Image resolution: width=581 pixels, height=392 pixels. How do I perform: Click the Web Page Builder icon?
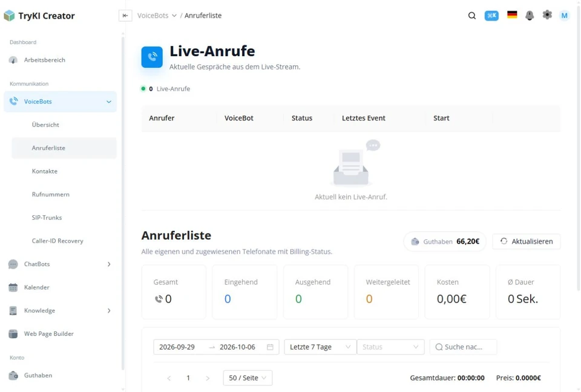13,334
